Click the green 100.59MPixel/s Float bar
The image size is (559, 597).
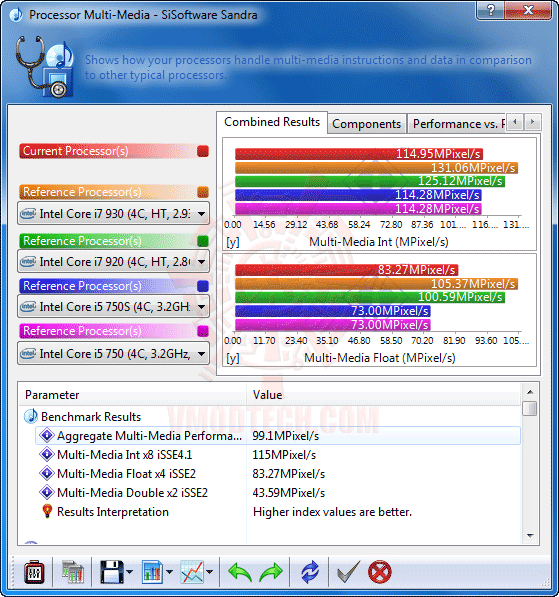370,297
